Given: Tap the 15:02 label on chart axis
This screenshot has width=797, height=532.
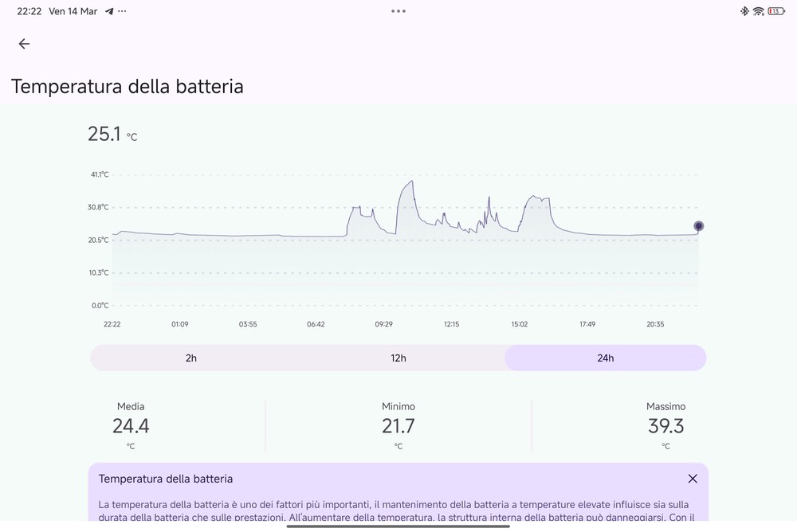Looking at the screenshot, I should 519,324.
